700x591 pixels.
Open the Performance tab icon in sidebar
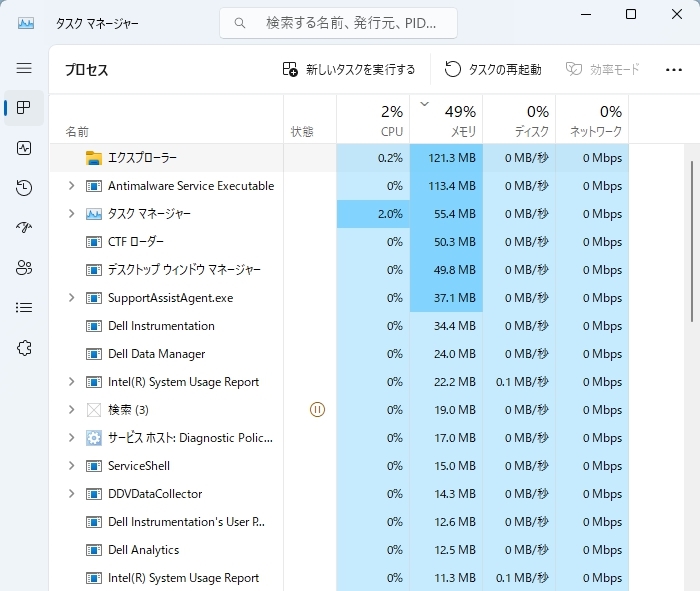click(x=24, y=148)
